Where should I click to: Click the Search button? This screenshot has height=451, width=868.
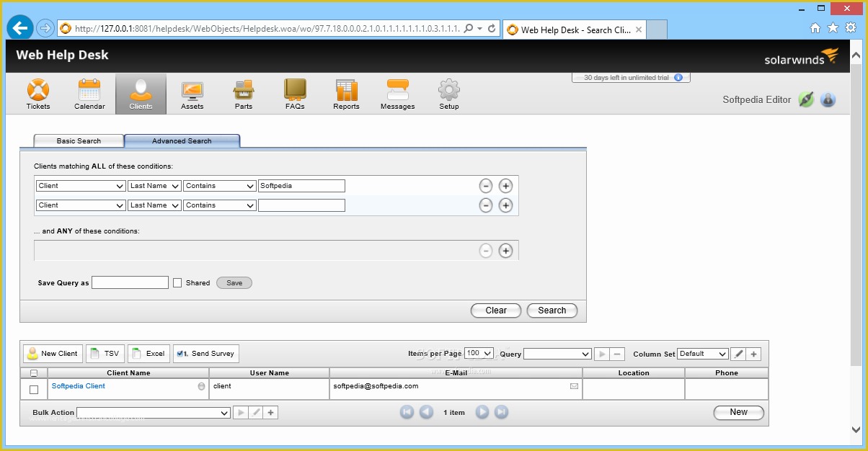coord(552,311)
